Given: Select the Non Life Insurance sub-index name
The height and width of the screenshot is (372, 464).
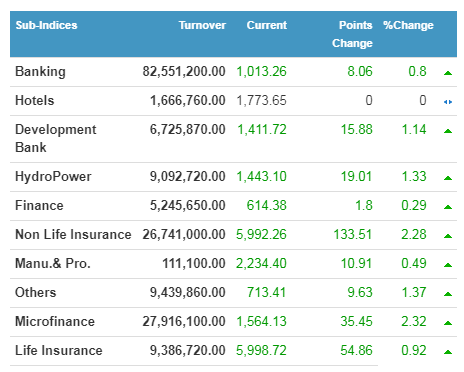Looking at the screenshot, I should tap(73, 234).
